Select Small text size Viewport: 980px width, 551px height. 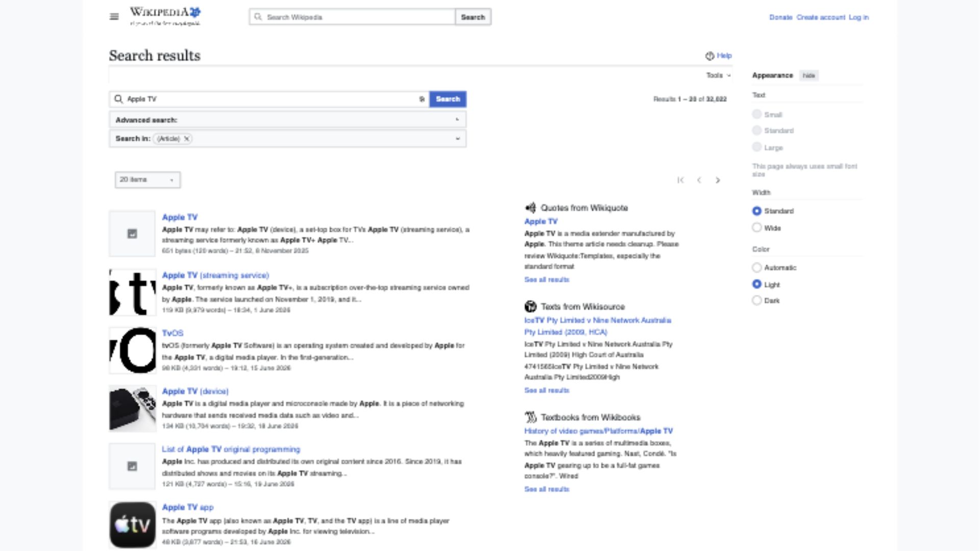(757, 114)
